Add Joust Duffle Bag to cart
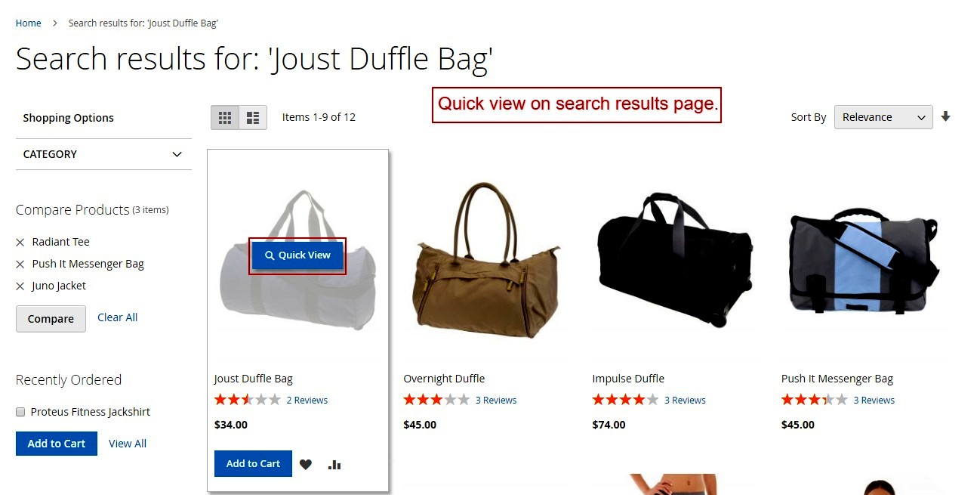980x495 pixels. tap(253, 464)
